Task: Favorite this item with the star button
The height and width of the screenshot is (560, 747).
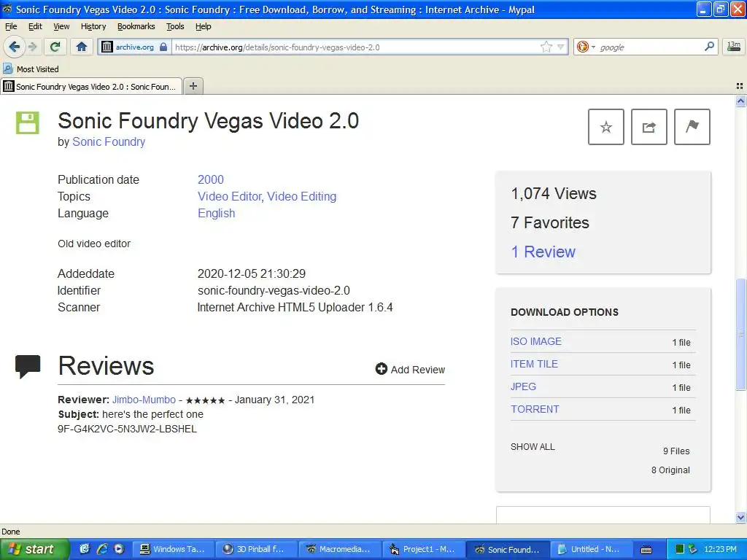Action: [606, 127]
